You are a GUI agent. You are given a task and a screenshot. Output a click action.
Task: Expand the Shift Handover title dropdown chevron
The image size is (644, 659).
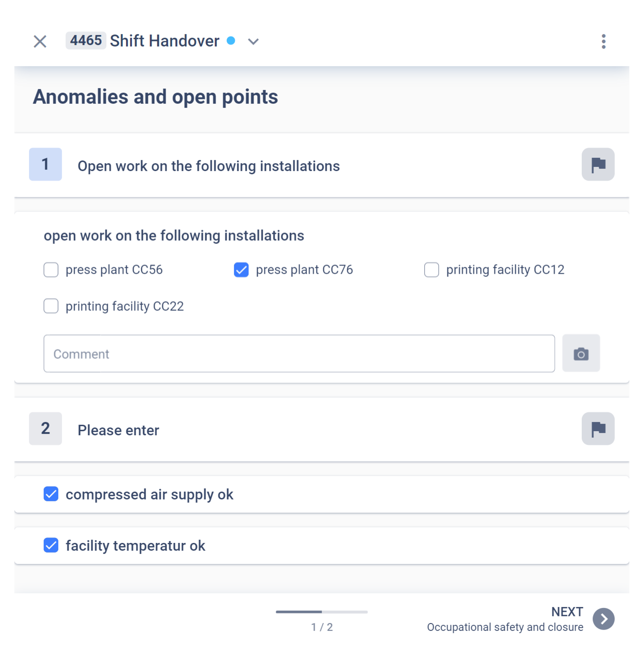(x=253, y=41)
